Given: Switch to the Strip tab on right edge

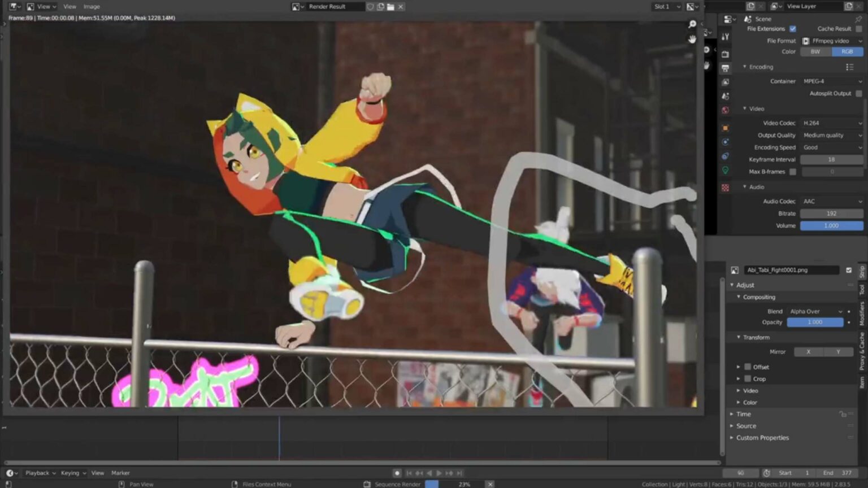Looking at the screenshot, I should [861, 269].
